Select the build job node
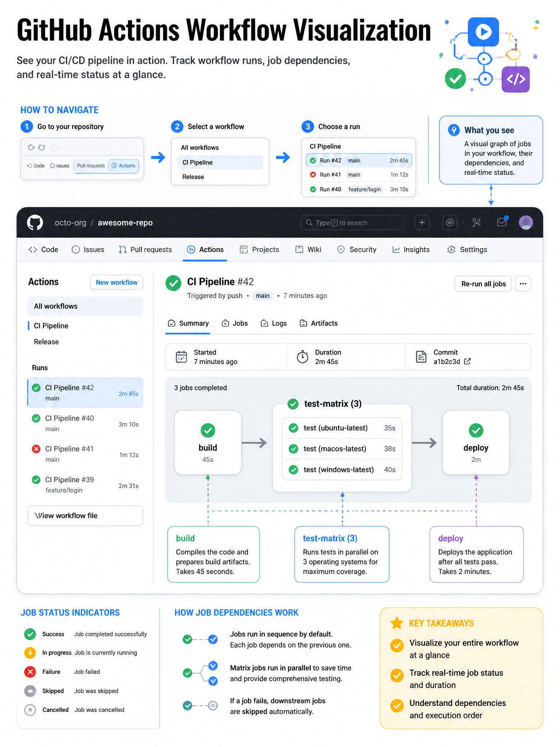The width and height of the screenshot is (560, 747). click(208, 442)
